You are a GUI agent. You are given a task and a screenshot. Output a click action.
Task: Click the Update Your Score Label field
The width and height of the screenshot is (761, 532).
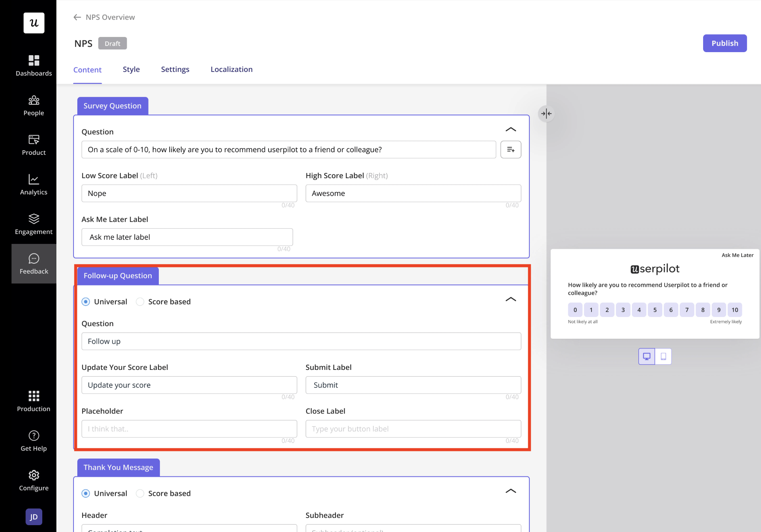point(189,385)
